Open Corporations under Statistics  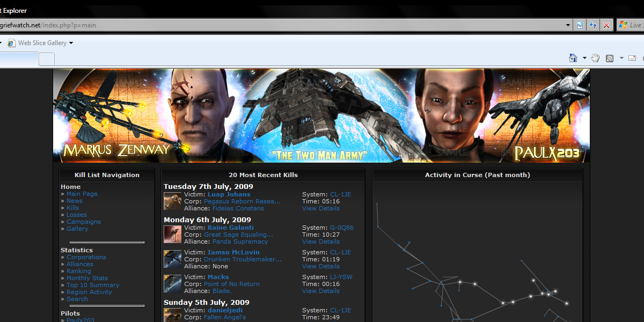[86, 257]
